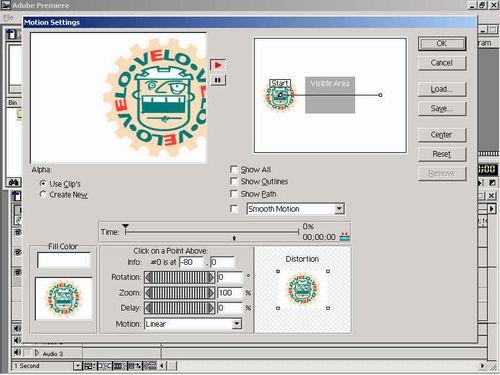500x375 pixels.
Task: Expand the Audio 3 track triangle
Action: 37,353
